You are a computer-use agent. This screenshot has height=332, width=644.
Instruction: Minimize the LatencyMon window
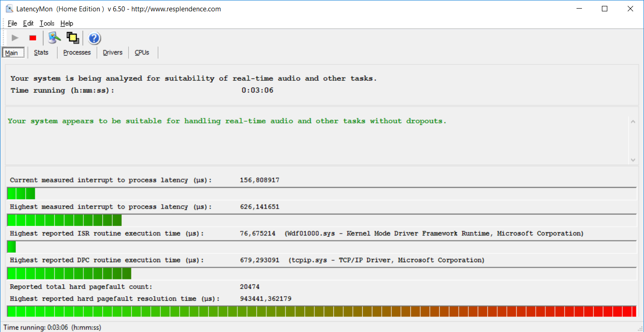[x=579, y=9]
